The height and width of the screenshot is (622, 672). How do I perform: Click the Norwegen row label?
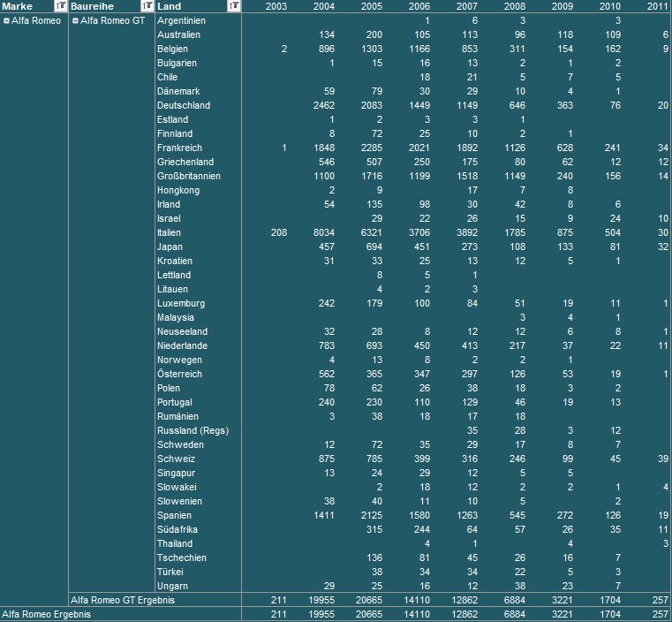(x=179, y=360)
